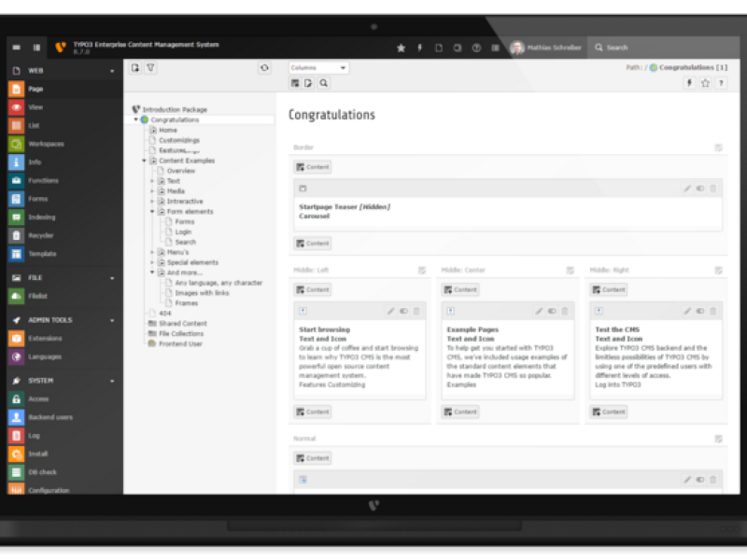
Task: Create a new page from the tree toolbar
Action: tap(135, 67)
